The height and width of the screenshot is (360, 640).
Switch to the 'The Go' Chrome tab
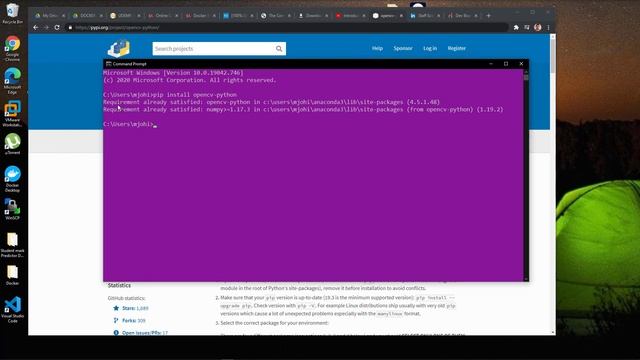click(x=275, y=16)
